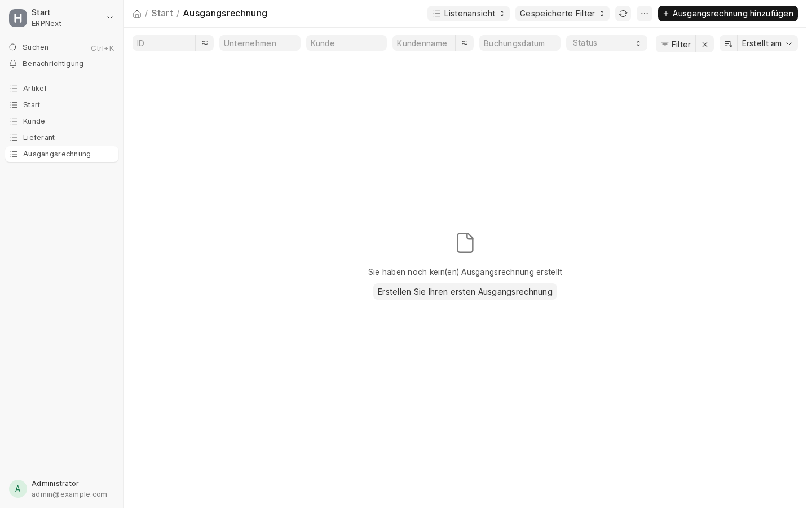Click the list icon beside Kunde
Viewport: 812px width, 508px height.
[x=14, y=121]
